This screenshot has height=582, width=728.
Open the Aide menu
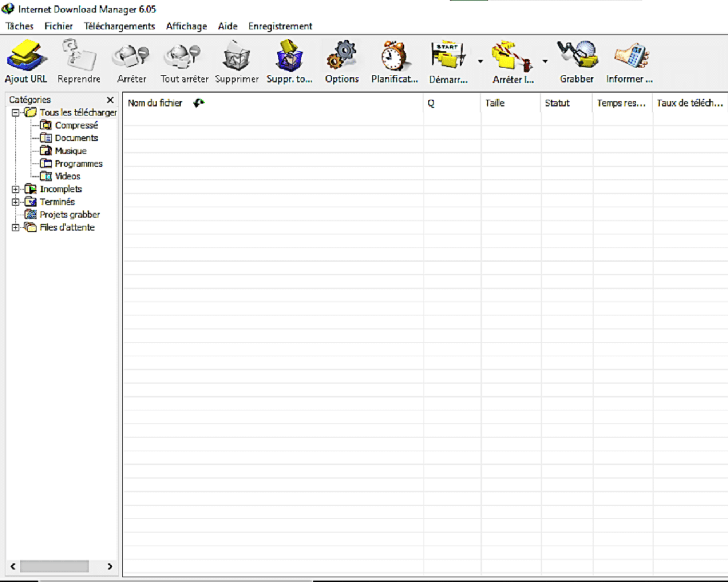pyautogui.click(x=228, y=26)
